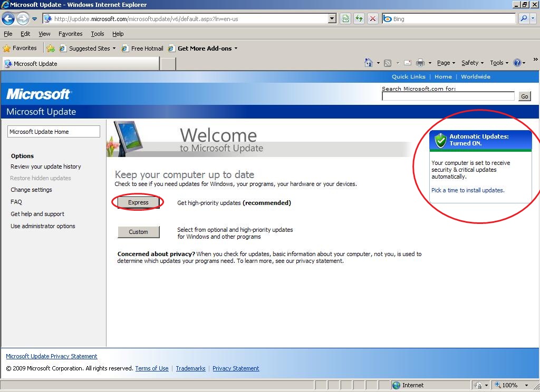Viewport: 540px width, 392px height.
Task: Open the FAQ link
Action: click(x=16, y=202)
